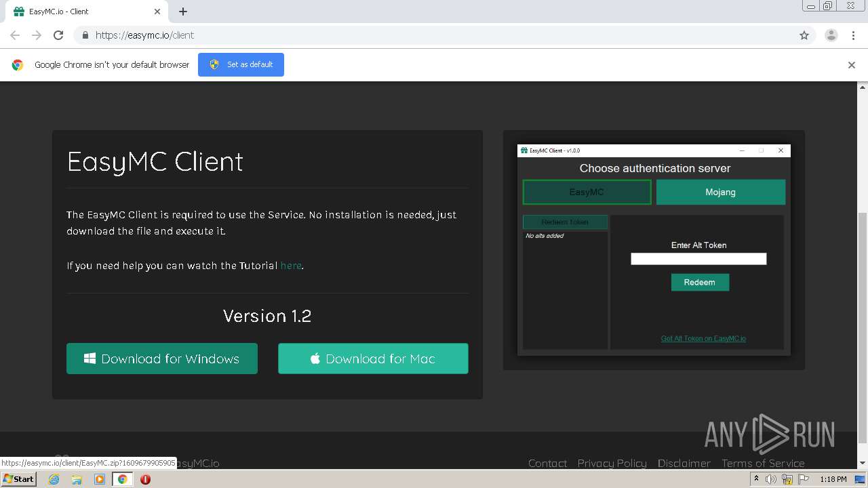
Task: Open the Disclaimer footer link
Action: (684, 463)
